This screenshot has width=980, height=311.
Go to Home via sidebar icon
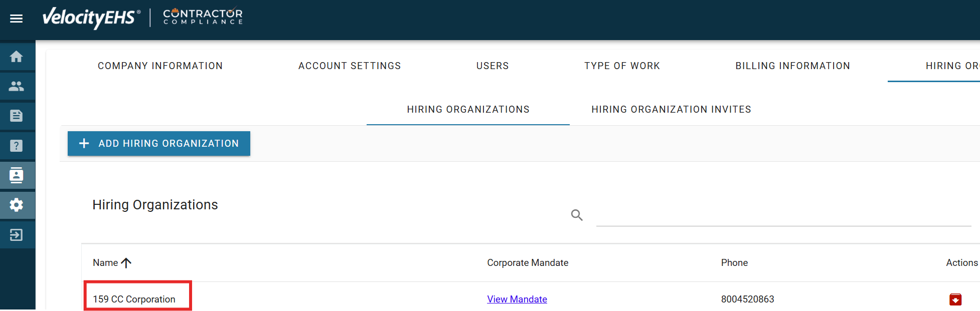pos(17,57)
